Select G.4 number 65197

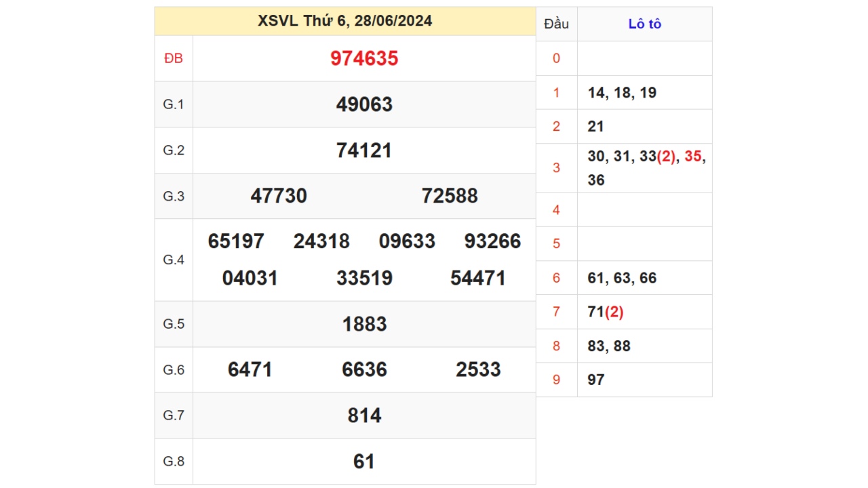pyautogui.click(x=236, y=241)
